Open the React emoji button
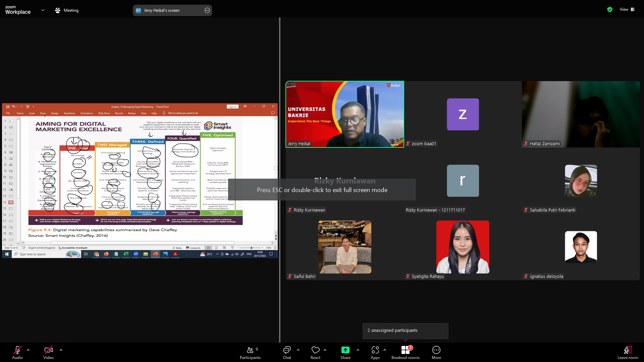644x362 pixels. (x=316, y=353)
